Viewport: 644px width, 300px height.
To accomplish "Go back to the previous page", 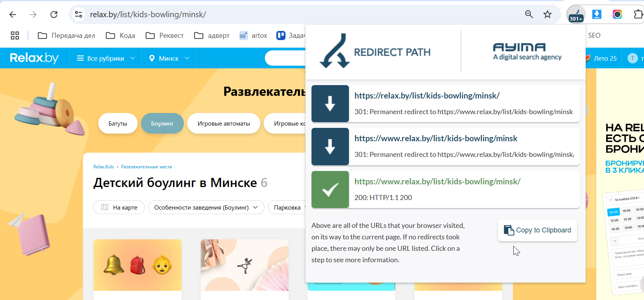I will point(13,15).
